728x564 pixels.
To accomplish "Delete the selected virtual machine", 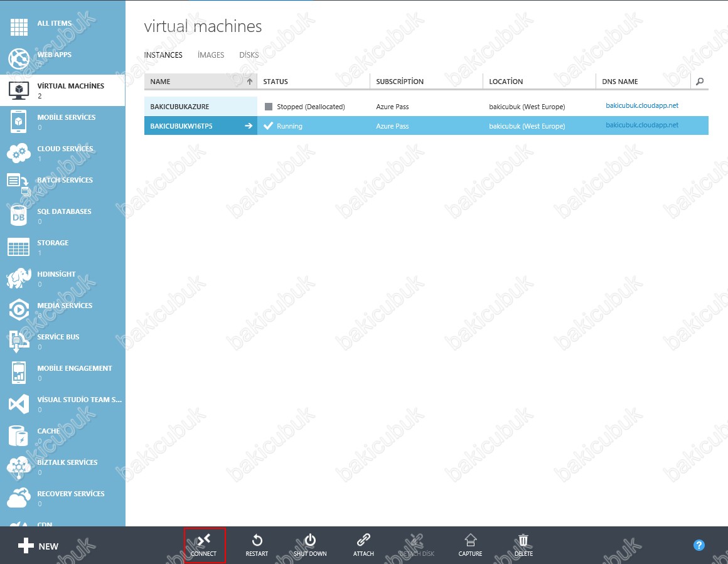I will coord(523,545).
